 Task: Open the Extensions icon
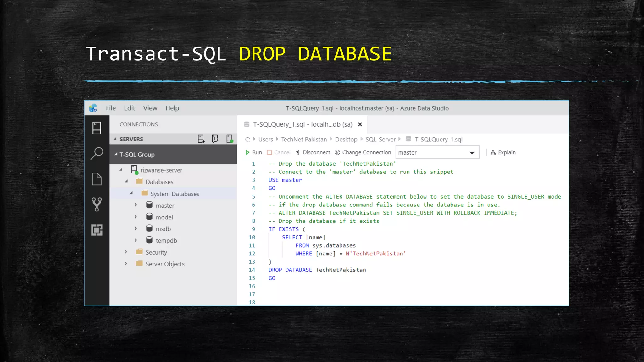(97, 230)
